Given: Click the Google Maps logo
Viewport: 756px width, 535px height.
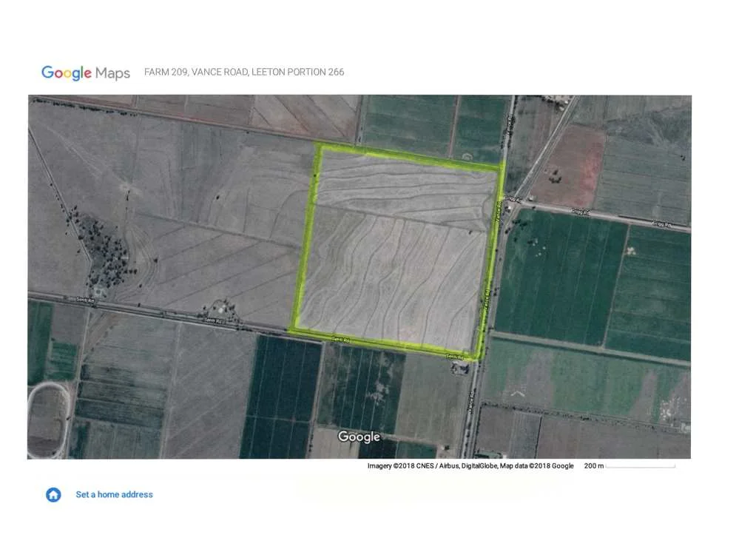Looking at the screenshot, I should pos(86,73).
